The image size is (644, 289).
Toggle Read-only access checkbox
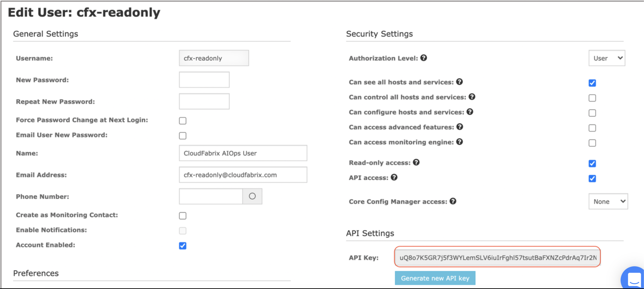tap(592, 163)
